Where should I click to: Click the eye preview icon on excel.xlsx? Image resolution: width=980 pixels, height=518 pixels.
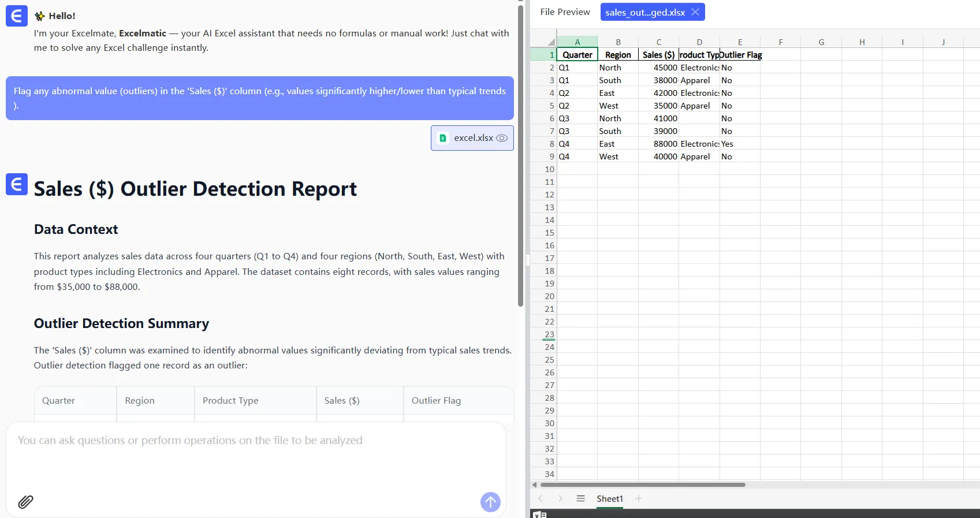[502, 138]
